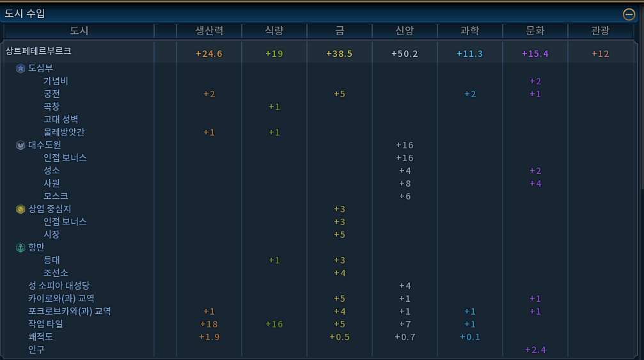Select the 포크로브카와(과) 교역 trade route row

click(x=70, y=311)
